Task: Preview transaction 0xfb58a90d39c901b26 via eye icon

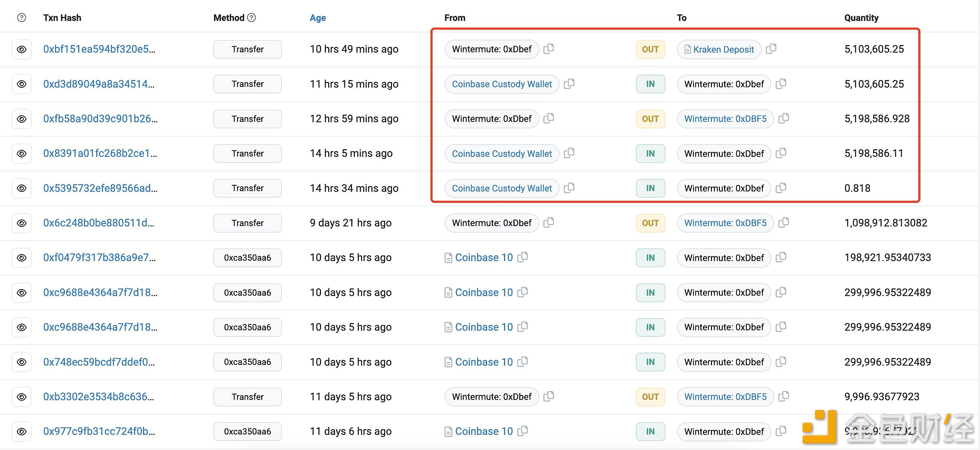Action: [x=22, y=119]
